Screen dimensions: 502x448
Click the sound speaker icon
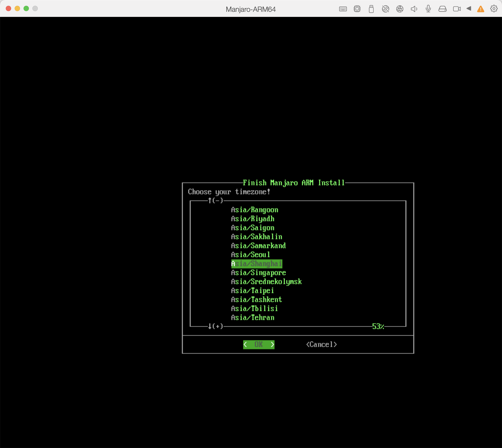(414, 9)
